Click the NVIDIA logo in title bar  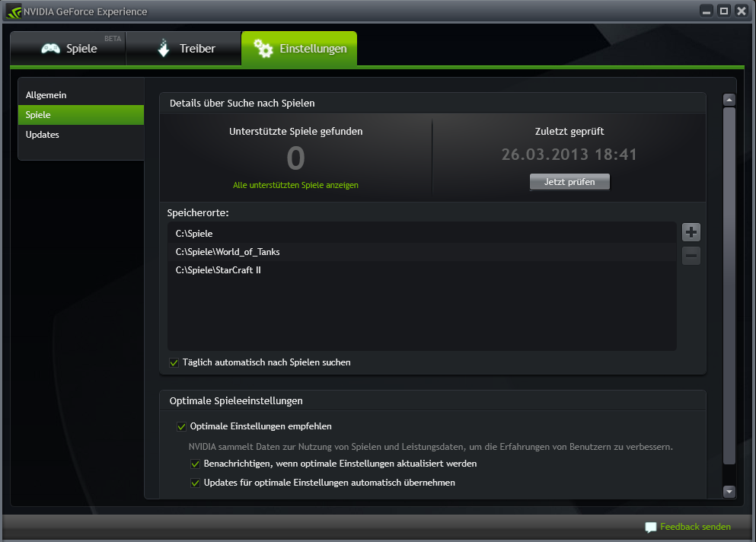(x=14, y=11)
